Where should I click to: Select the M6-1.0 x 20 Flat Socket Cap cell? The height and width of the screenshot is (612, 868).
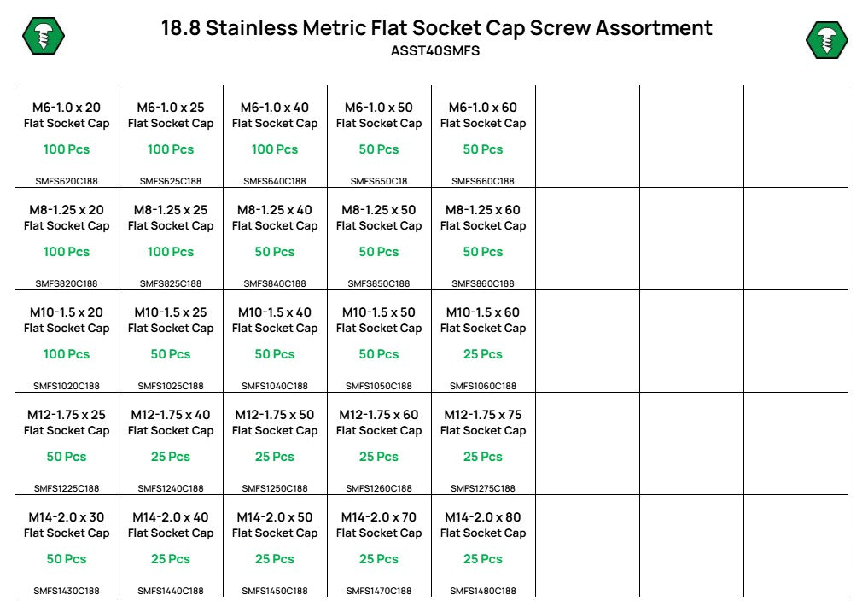[67, 137]
